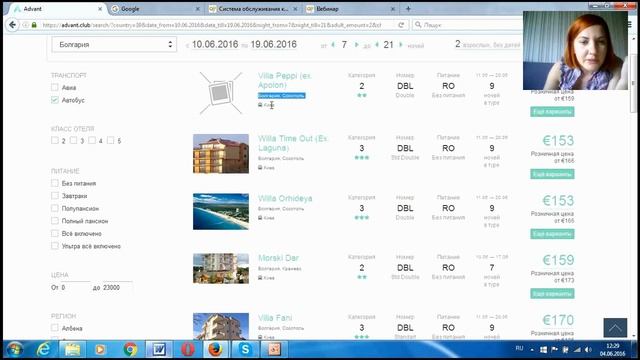Close the Advant tab

[100, 9]
